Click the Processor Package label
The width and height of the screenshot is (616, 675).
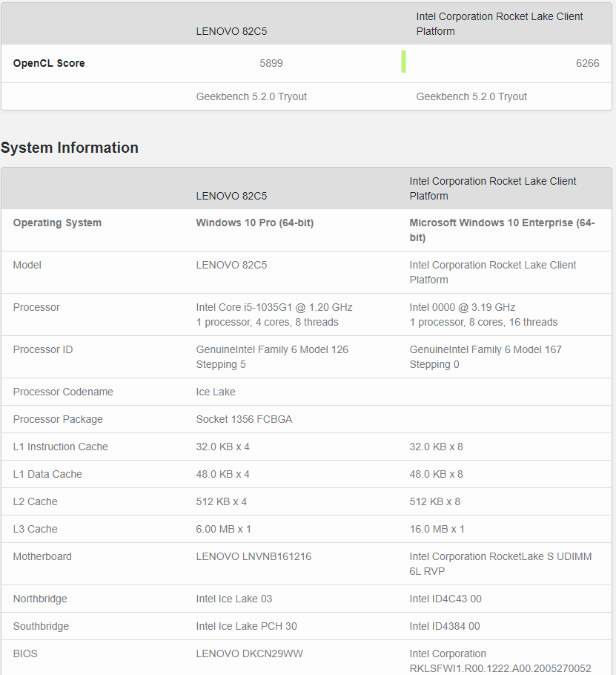(x=58, y=419)
